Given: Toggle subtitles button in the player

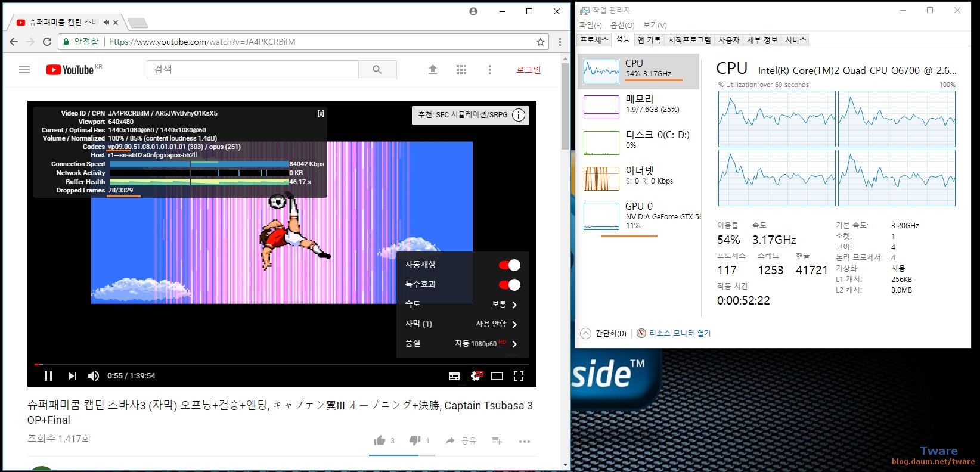Looking at the screenshot, I should pos(454,376).
